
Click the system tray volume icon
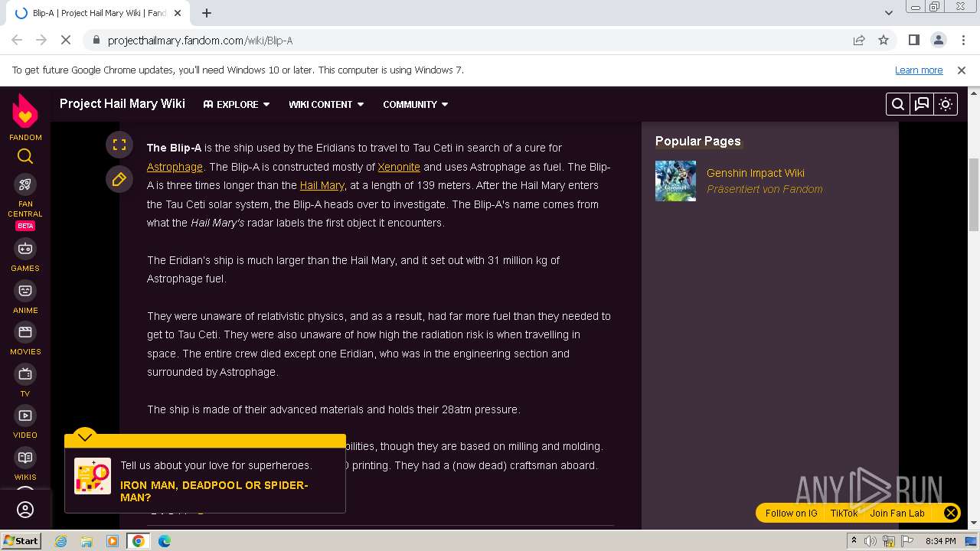(871, 541)
